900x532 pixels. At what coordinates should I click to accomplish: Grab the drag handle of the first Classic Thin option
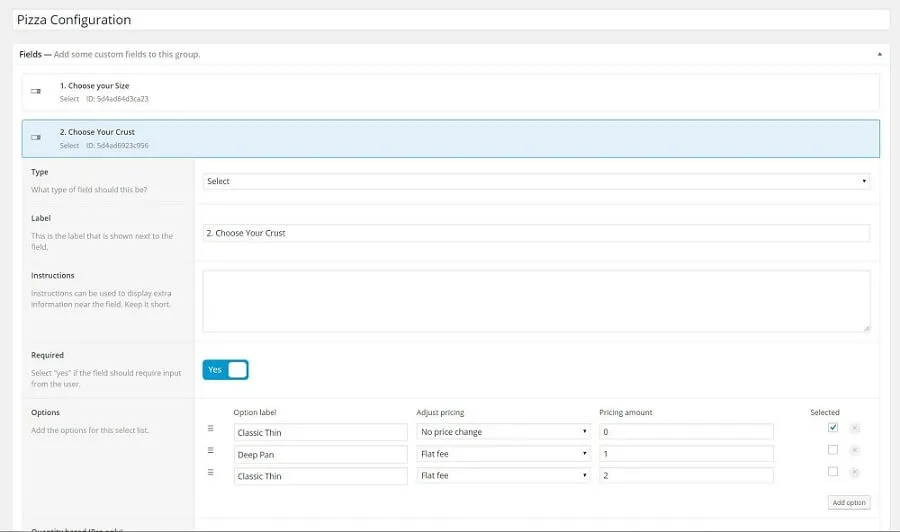(211, 428)
